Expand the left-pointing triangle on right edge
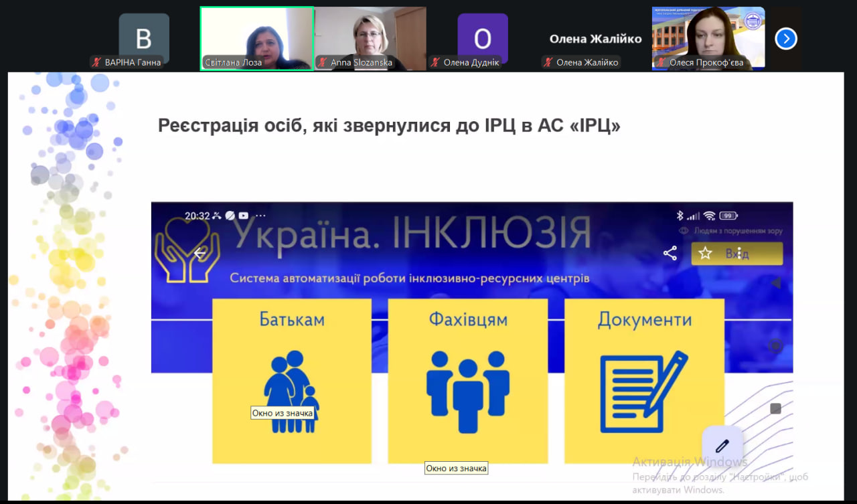857x504 pixels. pyautogui.click(x=775, y=283)
